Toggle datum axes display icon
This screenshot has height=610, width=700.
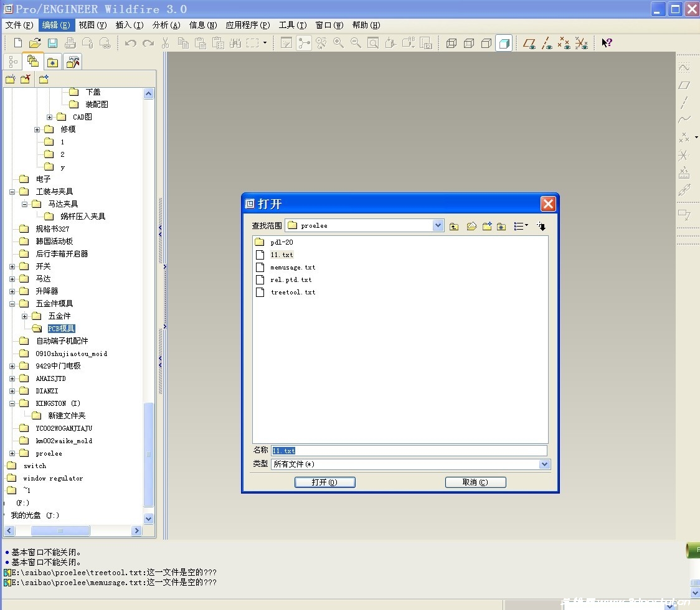pos(547,44)
